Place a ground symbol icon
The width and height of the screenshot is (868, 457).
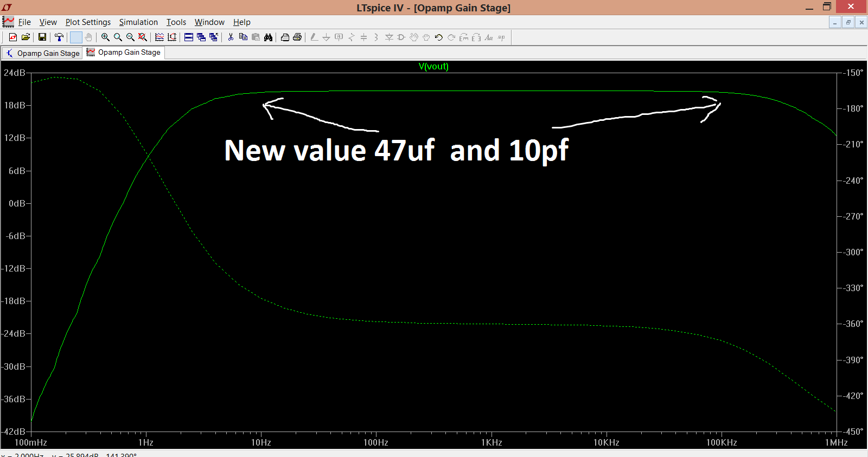tap(326, 37)
